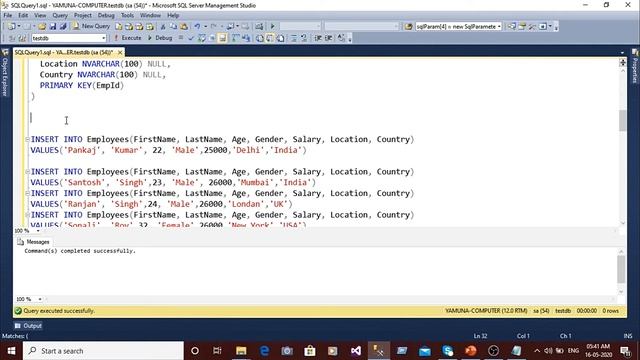This screenshot has height=360, width=640.
Task: Click the Execute button
Action: pos(127,38)
